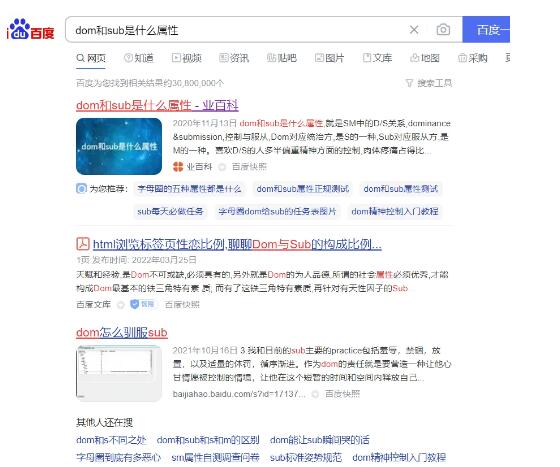Image resolution: width=560 pixels, height=467 pixels.
Task: Open the 资讯 tab
Action: [234, 58]
